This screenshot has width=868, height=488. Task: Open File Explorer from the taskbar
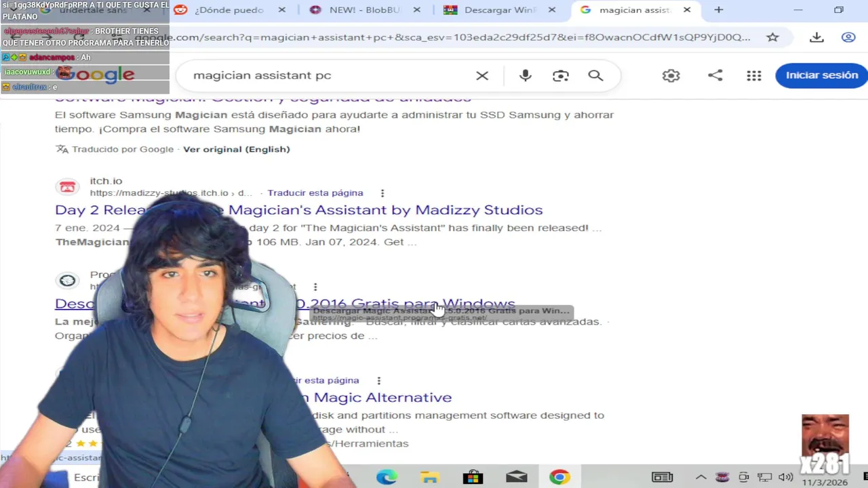pos(430,477)
